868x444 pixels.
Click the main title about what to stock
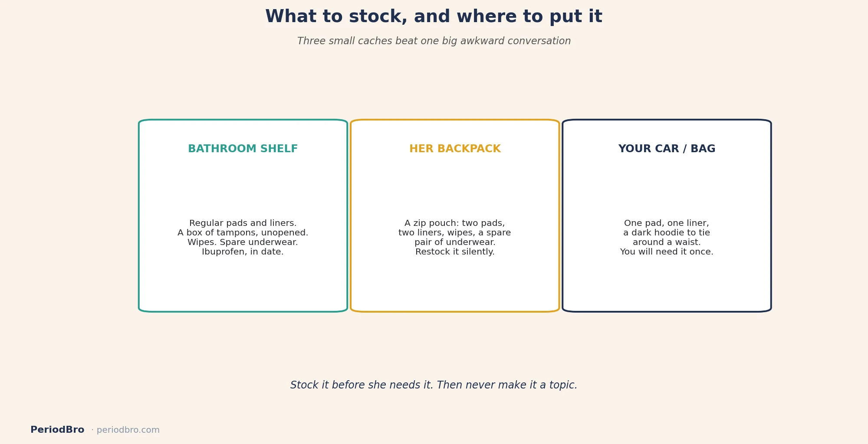point(434,17)
